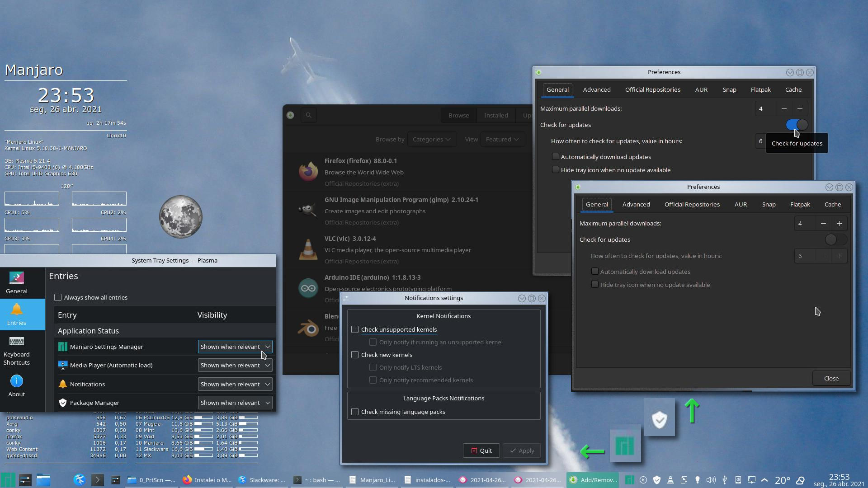868x488 pixels.
Task: Disable the Check for updates toggle
Action: click(796, 125)
